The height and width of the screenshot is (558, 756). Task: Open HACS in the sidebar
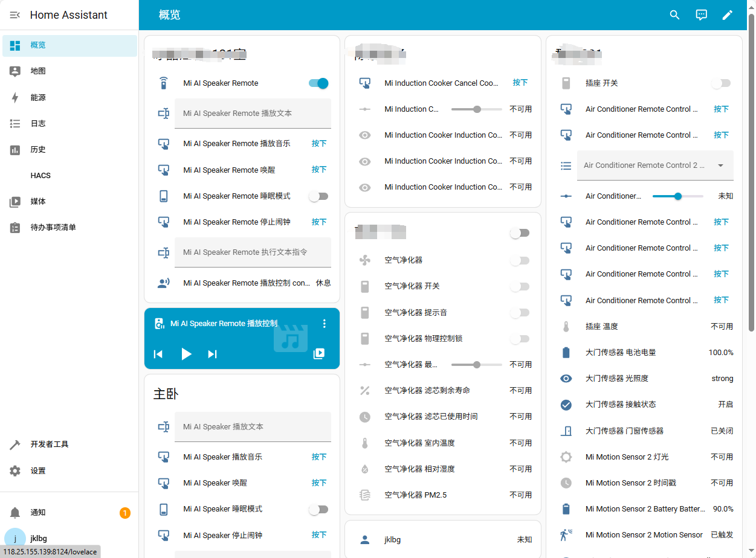(69, 176)
